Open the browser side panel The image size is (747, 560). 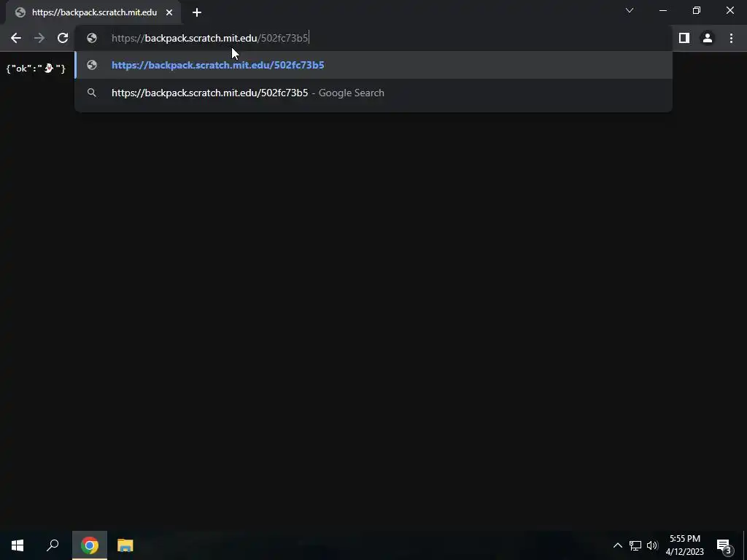(x=684, y=38)
